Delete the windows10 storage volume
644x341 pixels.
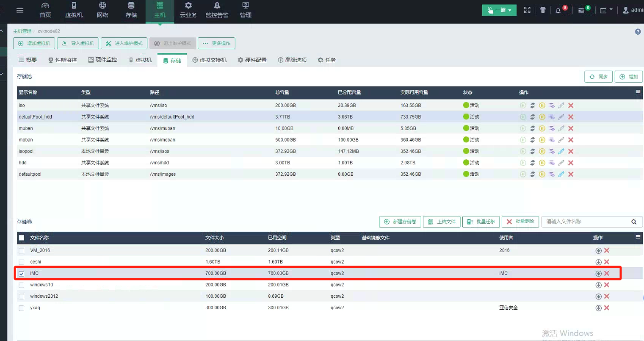(607, 285)
